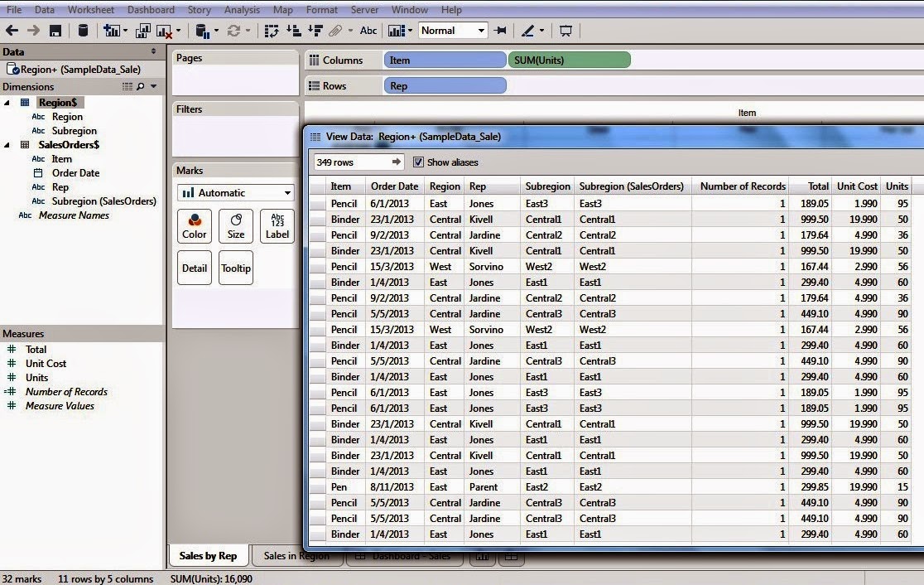Open the Data pane sort arrows
924x585 pixels.
click(154, 51)
